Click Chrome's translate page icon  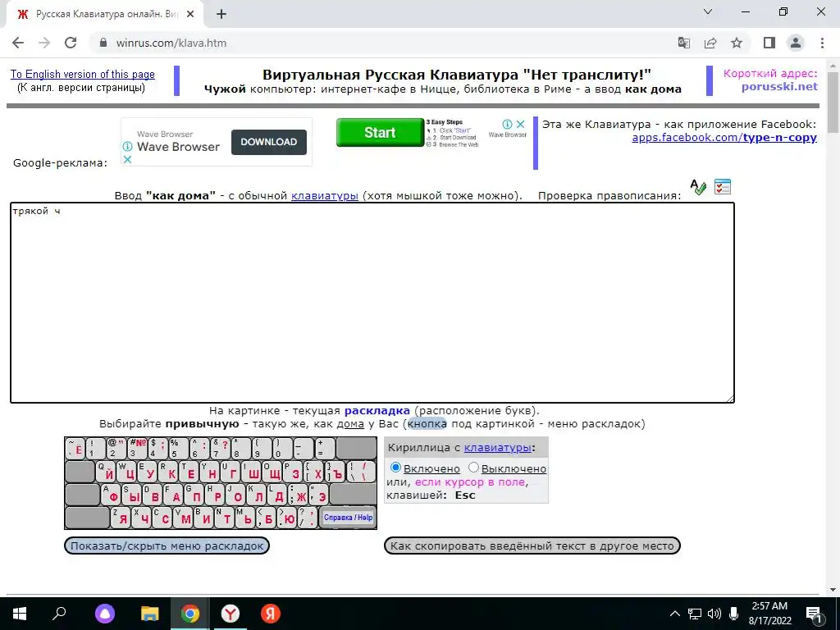[683, 43]
